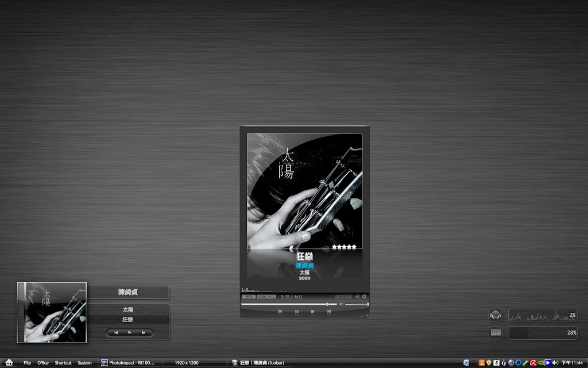
Task: Open the playlist icon in foobar player
Action: tap(357, 296)
